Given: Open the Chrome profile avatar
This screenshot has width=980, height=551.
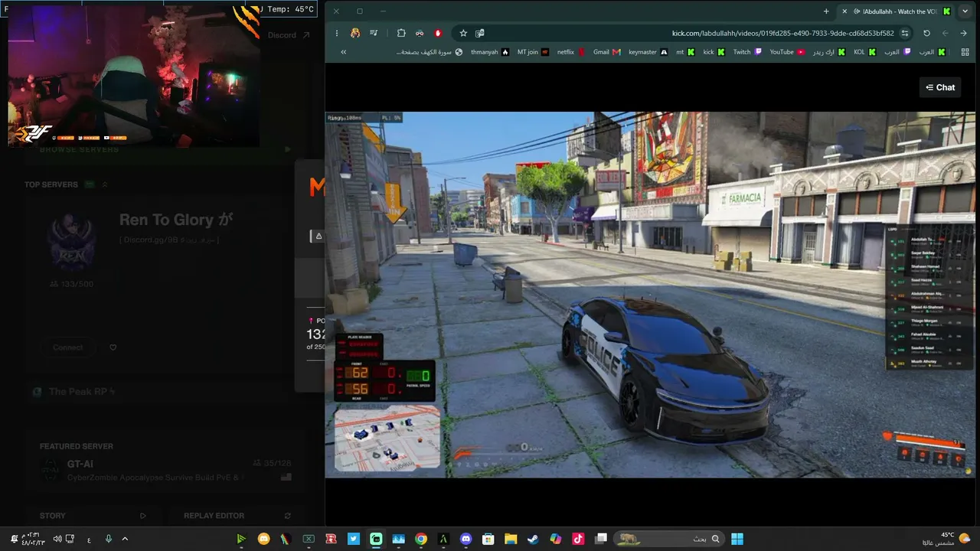Looking at the screenshot, I should point(355,33).
